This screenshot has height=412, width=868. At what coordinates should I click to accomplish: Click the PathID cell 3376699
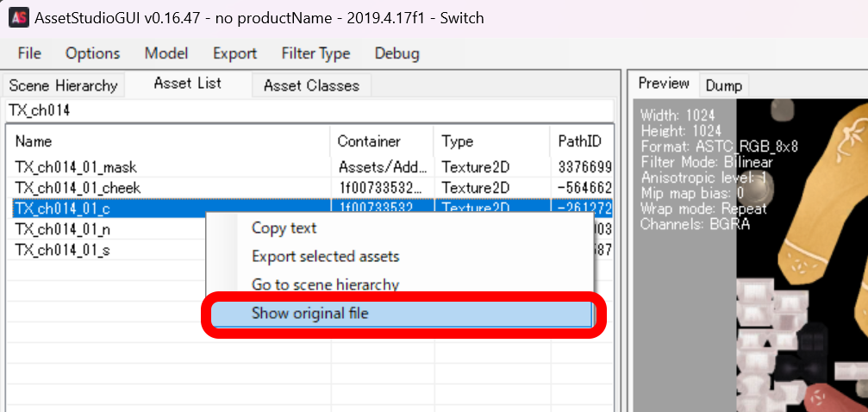click(x=582, y=167)
